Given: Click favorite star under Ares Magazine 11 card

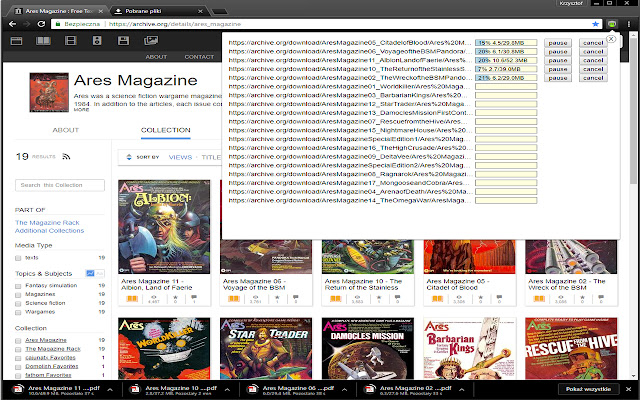Looking at the screenshot, I should pyautogui.click(x=176, y=298).
